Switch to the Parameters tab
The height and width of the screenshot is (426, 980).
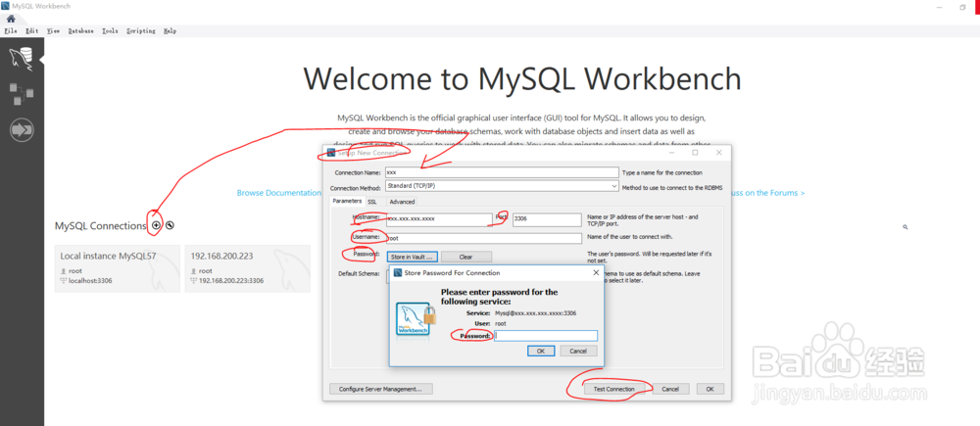[x=346, y=201]
